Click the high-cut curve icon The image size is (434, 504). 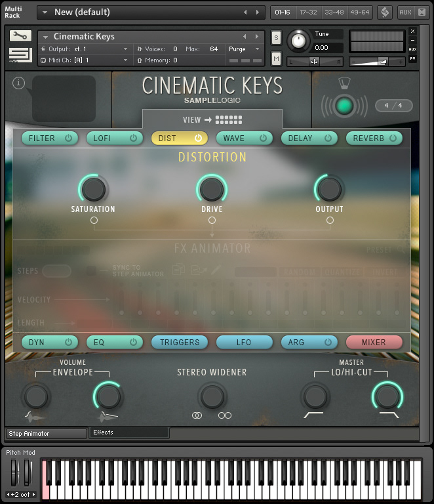pos(389,415)
